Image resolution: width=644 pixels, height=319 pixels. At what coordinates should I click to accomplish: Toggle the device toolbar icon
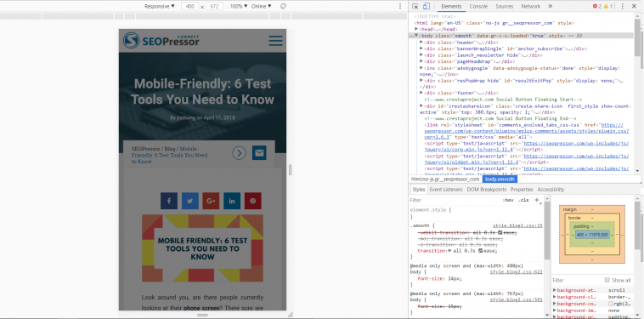click(x=427, y=6)
